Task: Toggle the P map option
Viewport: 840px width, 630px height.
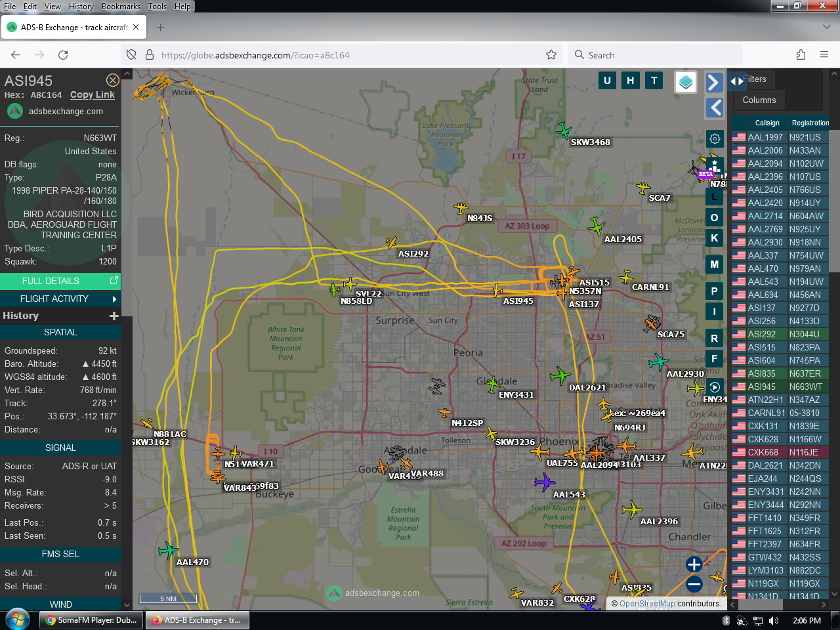Action: 715,291
